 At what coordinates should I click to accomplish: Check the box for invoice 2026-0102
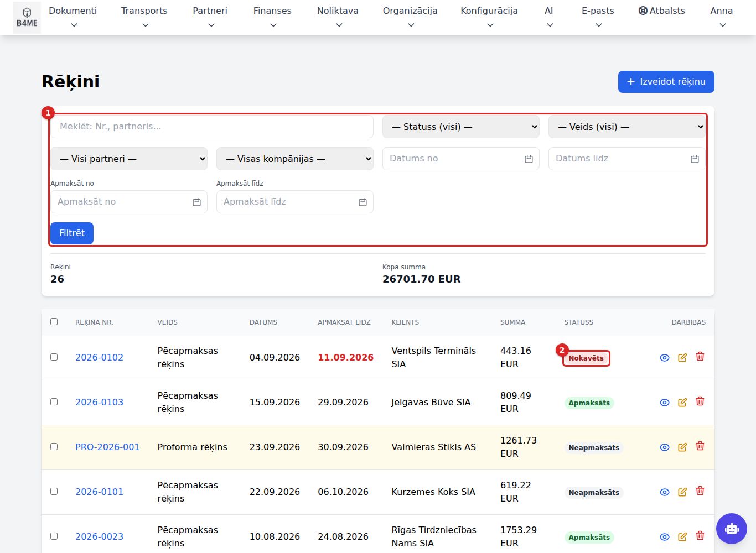(54, 357)
